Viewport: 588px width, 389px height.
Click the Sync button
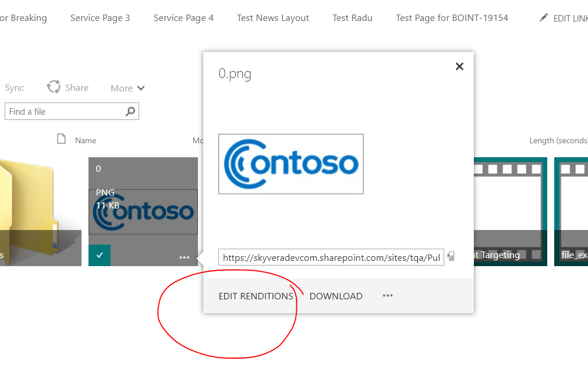point(15,88)
